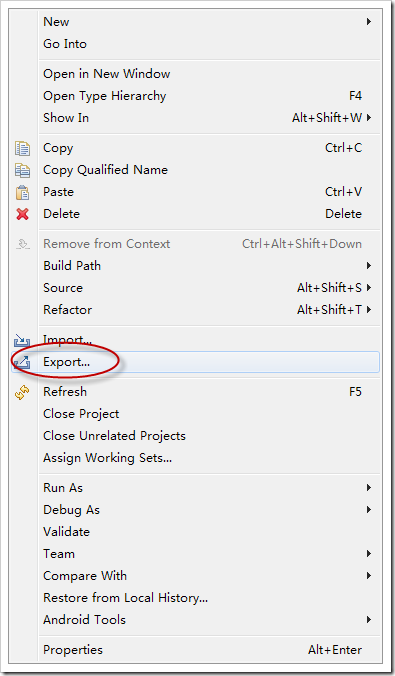Image resolution: width=395 pixels, height=676 pixels.
Task: Click the Export arrow icon
Action: (22, 362)
